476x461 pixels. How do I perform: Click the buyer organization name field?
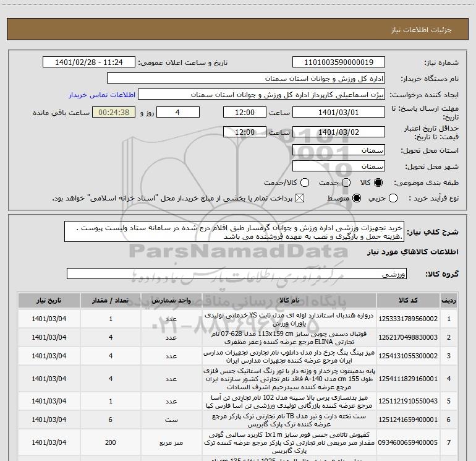pos(246,79)
